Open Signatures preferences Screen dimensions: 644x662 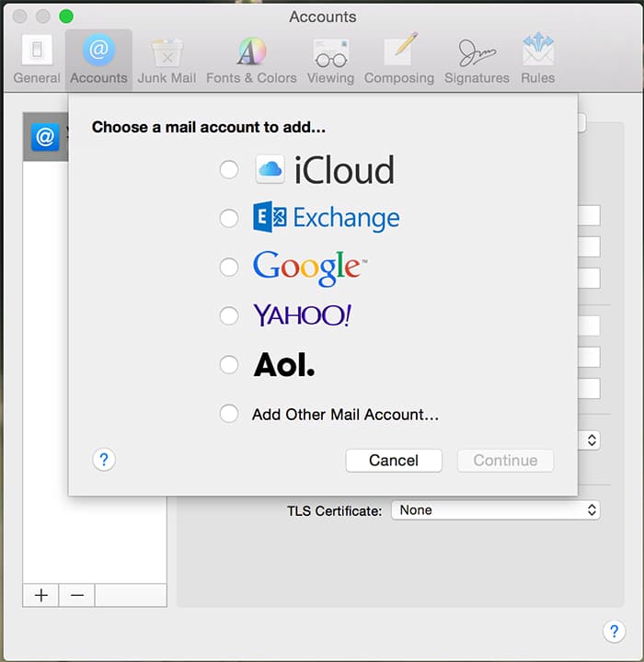476,60
